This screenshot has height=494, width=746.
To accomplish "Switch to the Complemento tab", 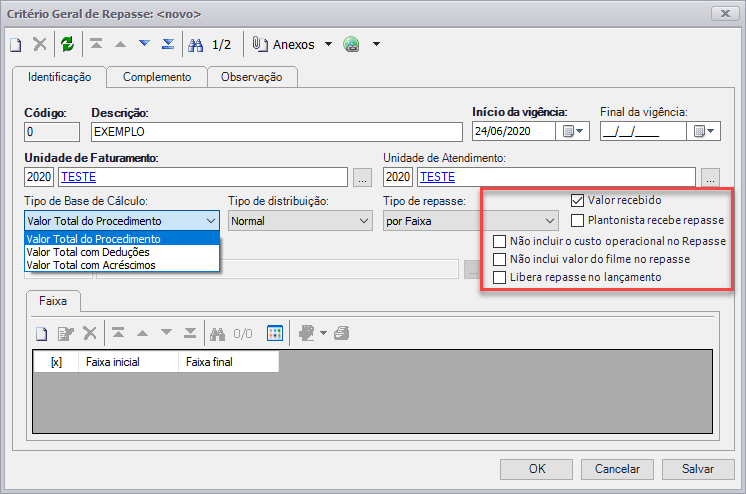I will pos(157,77).
